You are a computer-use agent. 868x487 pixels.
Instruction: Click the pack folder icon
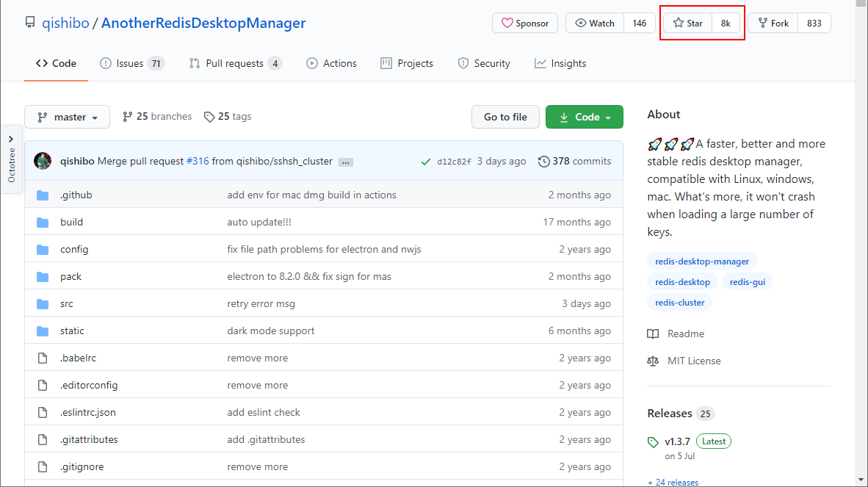(x=43, y=276)
